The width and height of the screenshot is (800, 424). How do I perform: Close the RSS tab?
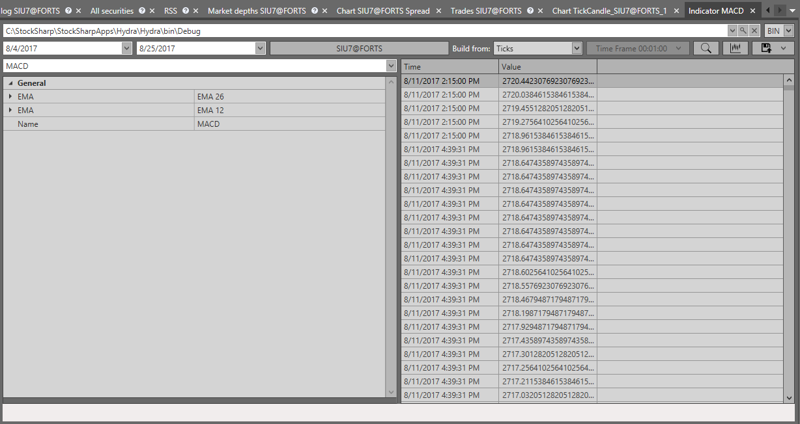[x=196, y=11]
